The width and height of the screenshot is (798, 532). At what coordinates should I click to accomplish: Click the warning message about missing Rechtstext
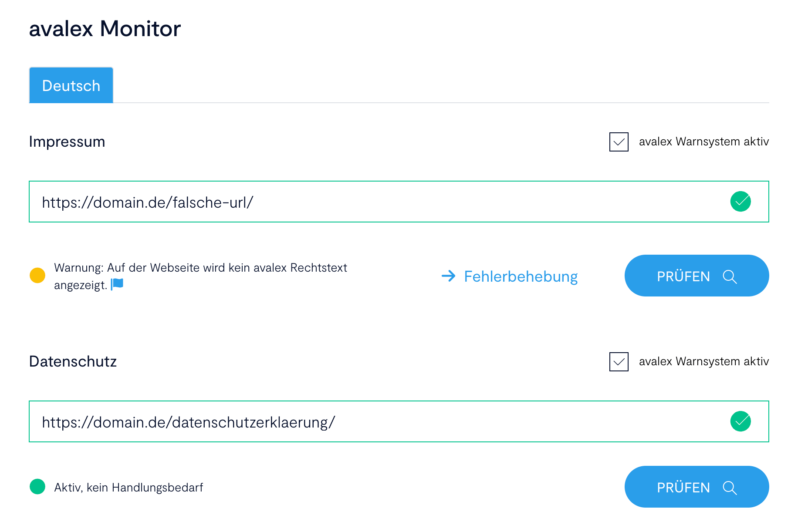point(200,276)
